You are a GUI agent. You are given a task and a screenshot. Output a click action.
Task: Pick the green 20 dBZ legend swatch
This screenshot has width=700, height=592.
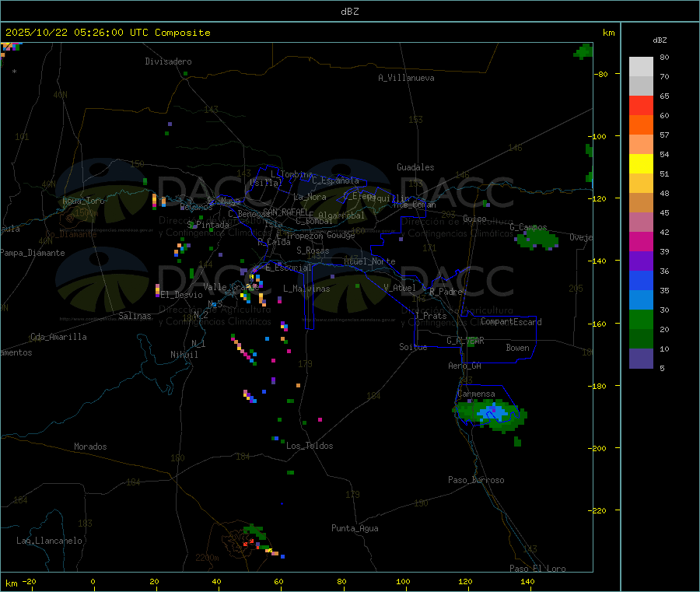click(x=641, y=319)
